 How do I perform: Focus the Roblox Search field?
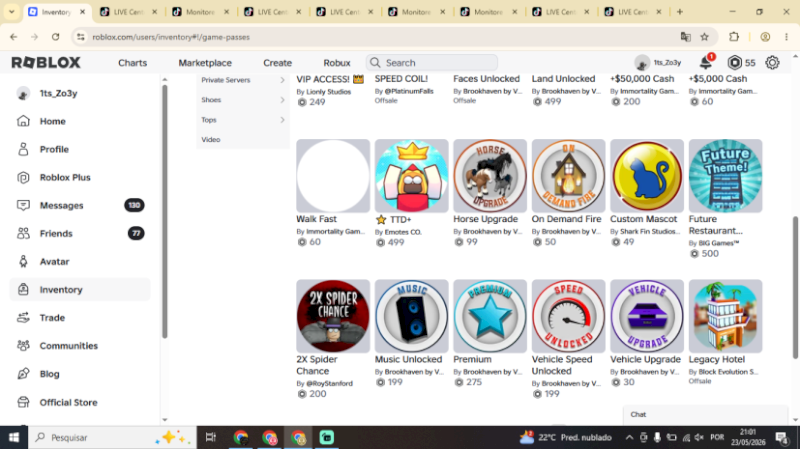(432, 63)
